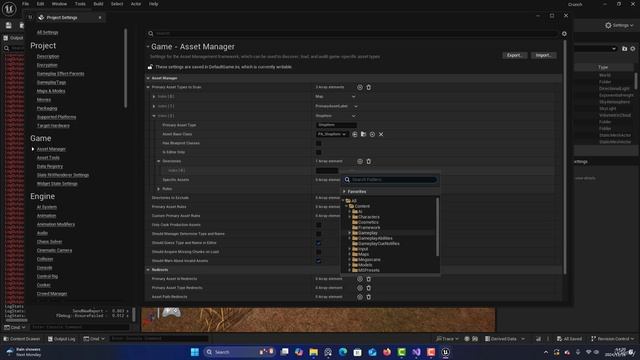The width and height of the screenshot is (640, 360).
Task: Open Gameplay Tags settings
Action: pyautogui.click(x=51, y=82)
